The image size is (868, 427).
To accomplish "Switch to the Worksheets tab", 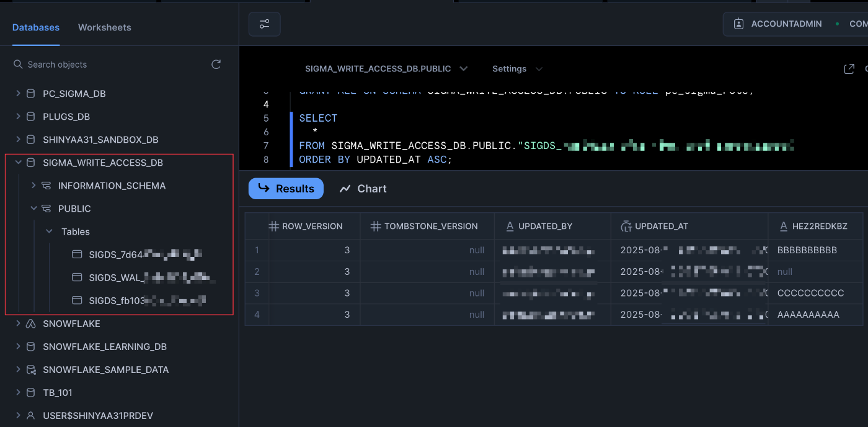I will click(104, 27).
